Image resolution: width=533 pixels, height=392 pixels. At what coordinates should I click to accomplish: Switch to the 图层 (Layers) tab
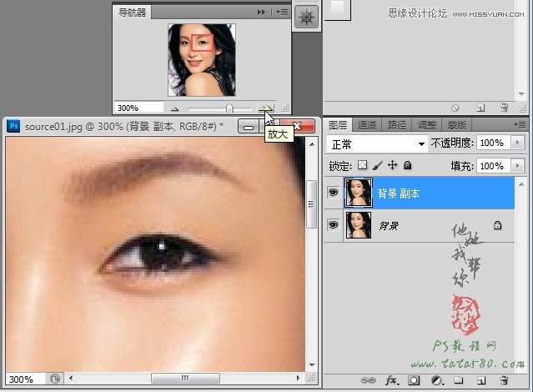[338, 125]
